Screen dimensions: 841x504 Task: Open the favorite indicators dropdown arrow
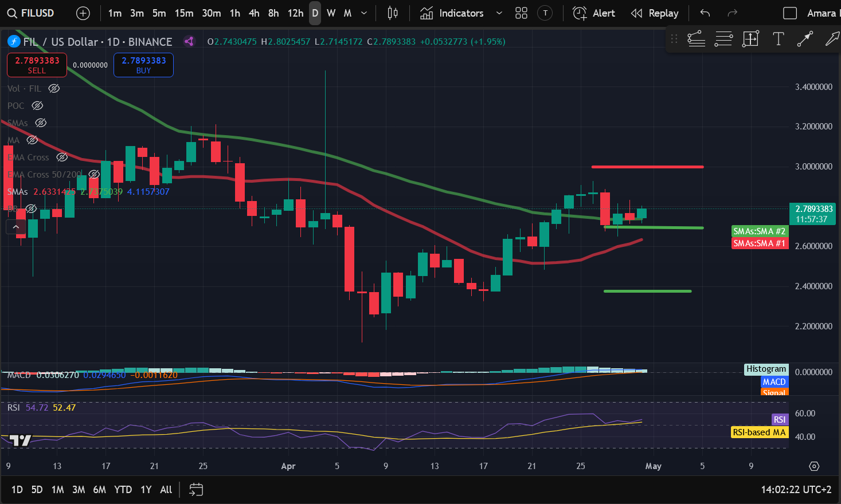pos(499,13)
